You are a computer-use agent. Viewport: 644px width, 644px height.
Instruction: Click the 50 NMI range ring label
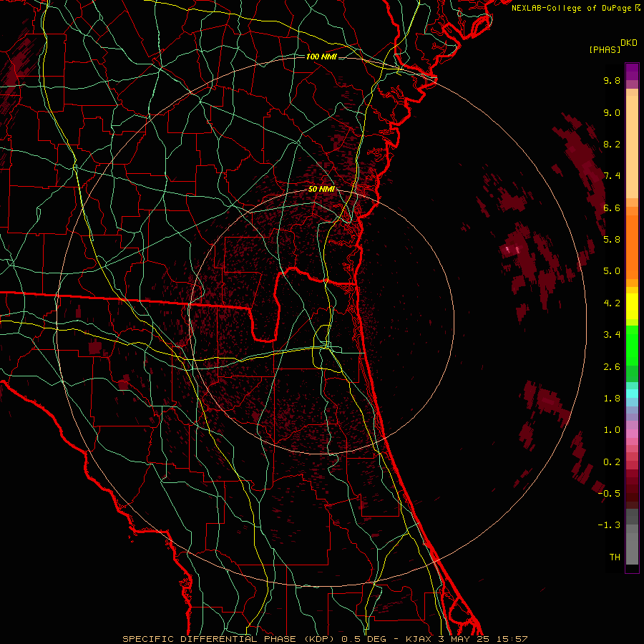(x=321, y=190)
